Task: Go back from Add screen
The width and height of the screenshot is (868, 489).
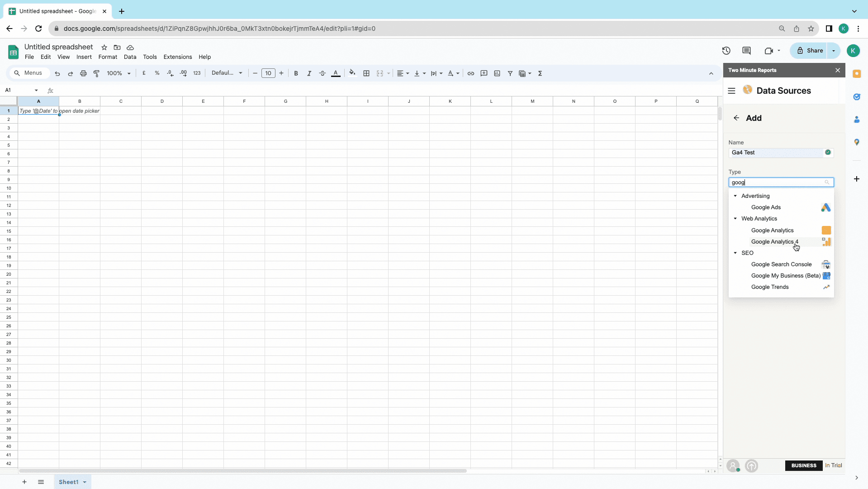Action: click(736, 118)
